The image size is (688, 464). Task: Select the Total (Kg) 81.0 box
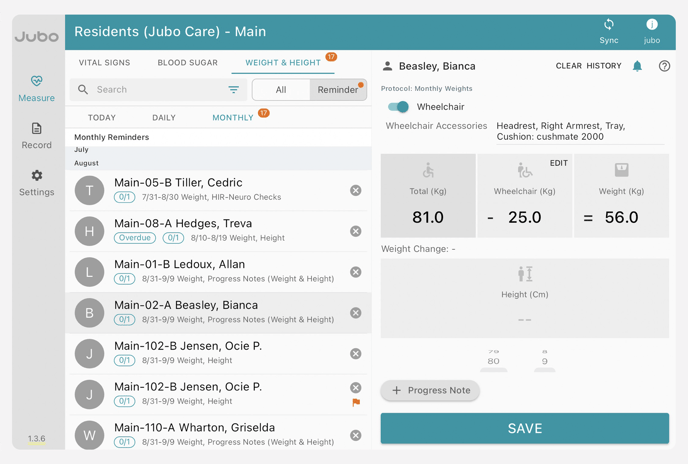428,196
